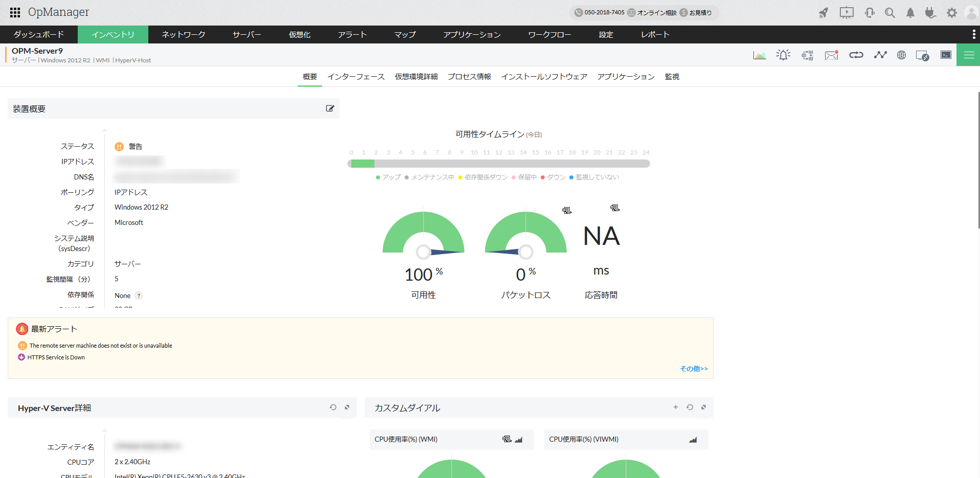Switch to the インターフェース tab
Image resolution: width=980 pixels, height=478 pixels.
pyautogui.click(x=355, y=77)
